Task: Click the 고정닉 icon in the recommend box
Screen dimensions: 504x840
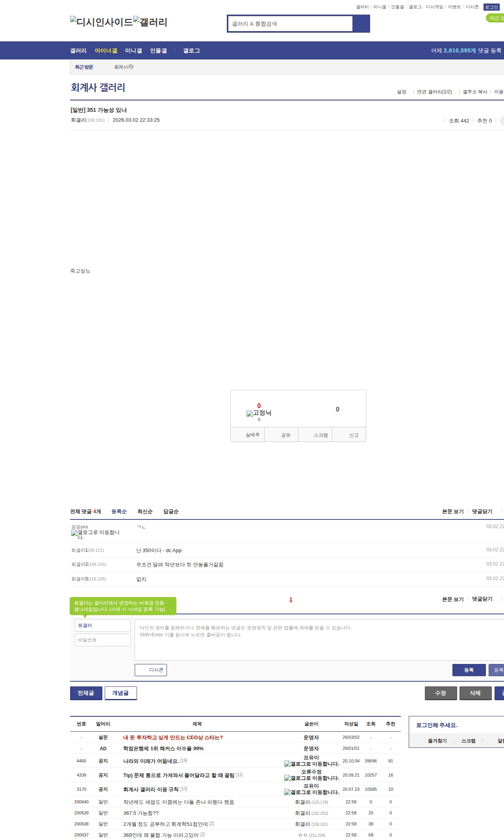Action: 259,413
